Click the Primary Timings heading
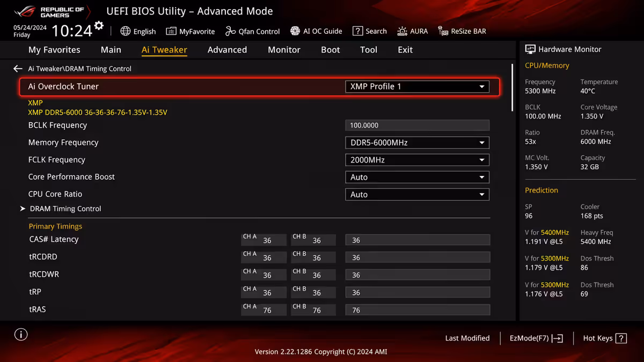The image size is (644, 362). click(x=55, y=226)
